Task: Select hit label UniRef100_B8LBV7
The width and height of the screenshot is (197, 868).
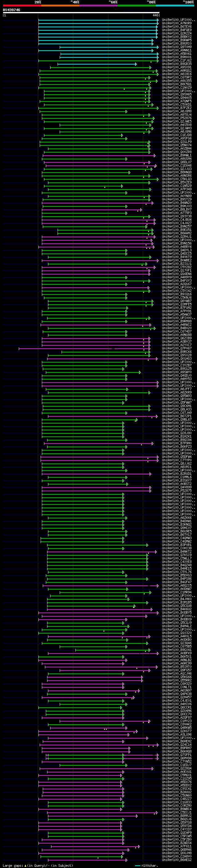Action: 177,210
